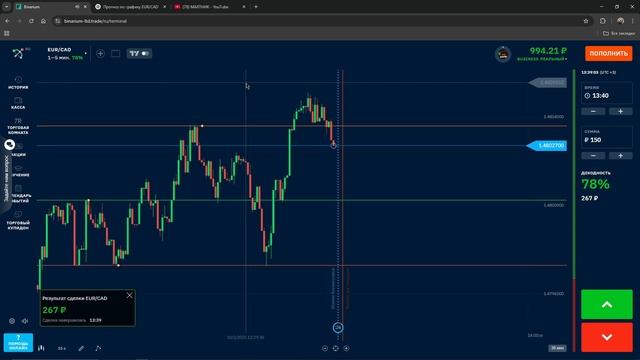Image resolution: width=640 pixels, height=360 pixels.
Task: Click the 994.21 ₽ balance amount
Action: pos(548,51)
